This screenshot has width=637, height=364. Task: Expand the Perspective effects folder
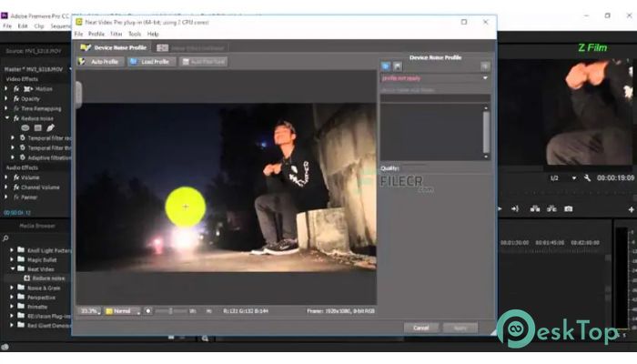tap(12, 298)
